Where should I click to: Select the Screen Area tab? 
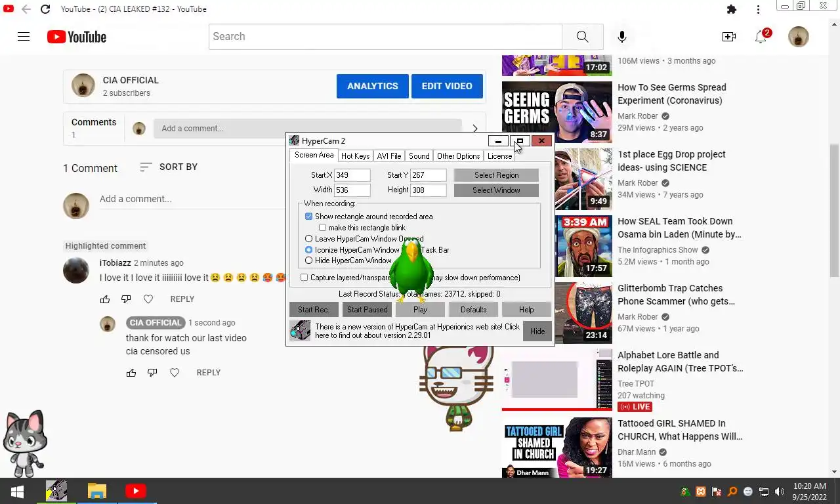pos(314,155)
